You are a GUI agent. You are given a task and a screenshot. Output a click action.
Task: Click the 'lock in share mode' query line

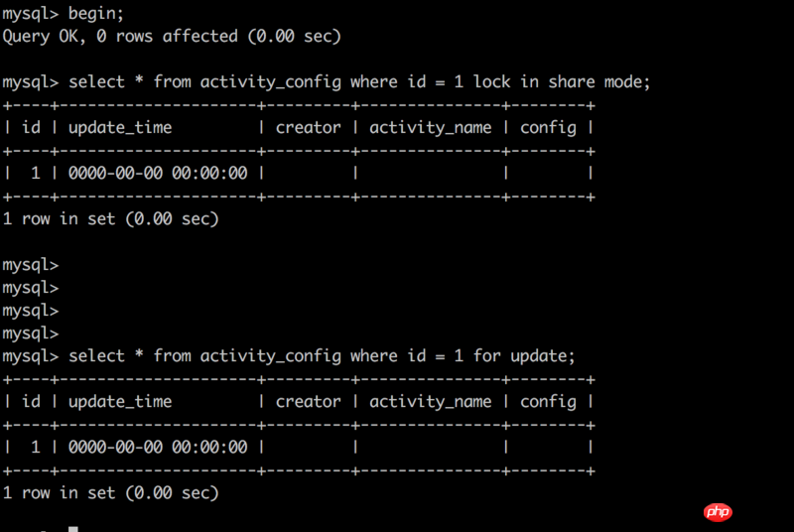(x=327, y=82)
